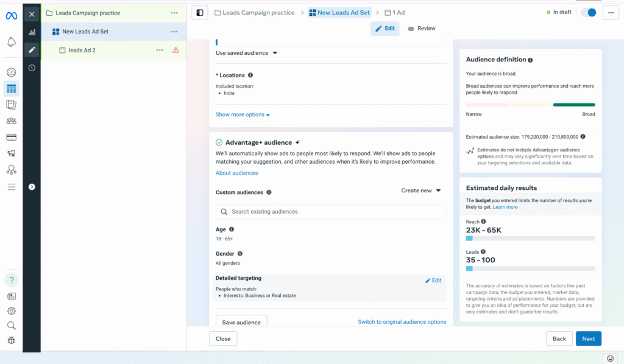Open the clock history icon
This screenshot has height=364, width=624.
tap(32, 68)
